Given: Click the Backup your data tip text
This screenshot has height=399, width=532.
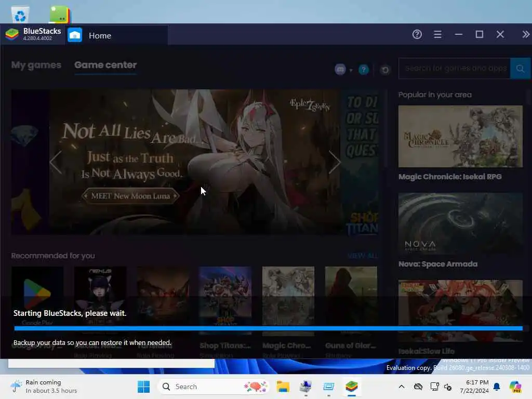Looking at the screenshot, I should tap(92, 343).
